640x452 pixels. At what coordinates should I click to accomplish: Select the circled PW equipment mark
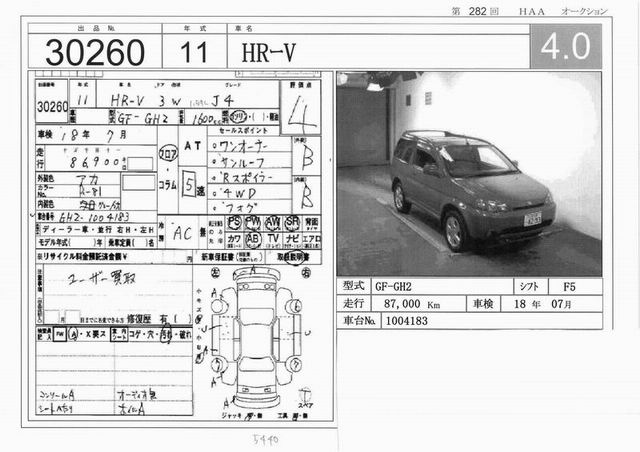pos(253,222)
